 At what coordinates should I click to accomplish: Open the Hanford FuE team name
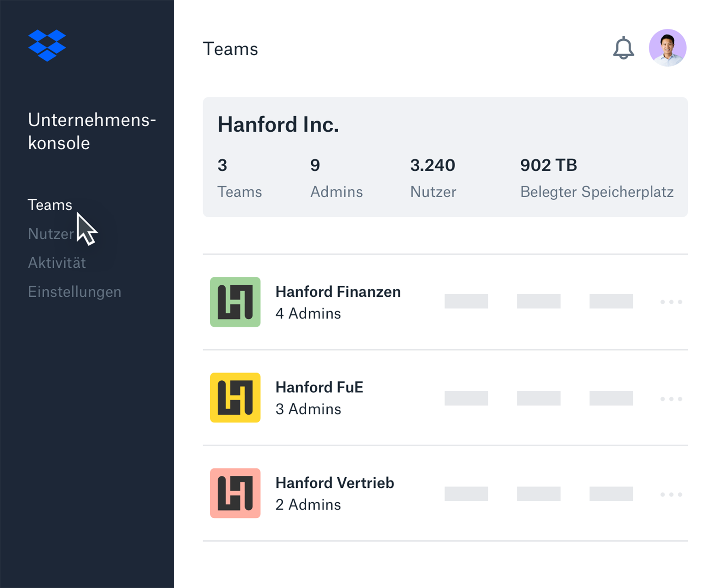pos(319,387)
